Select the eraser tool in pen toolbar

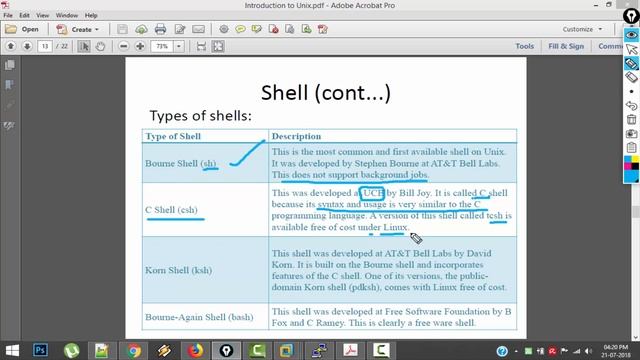click(x=631, y=78)
